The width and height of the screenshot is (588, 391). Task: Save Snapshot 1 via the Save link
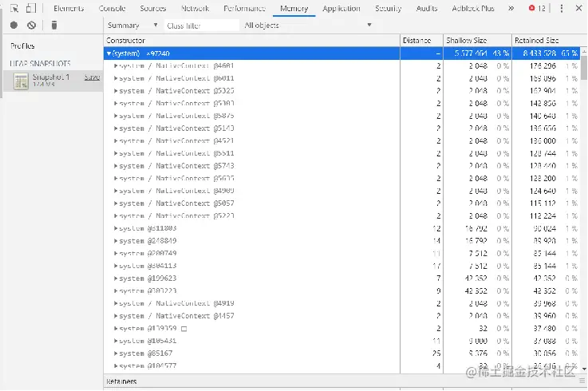[92, 77]
